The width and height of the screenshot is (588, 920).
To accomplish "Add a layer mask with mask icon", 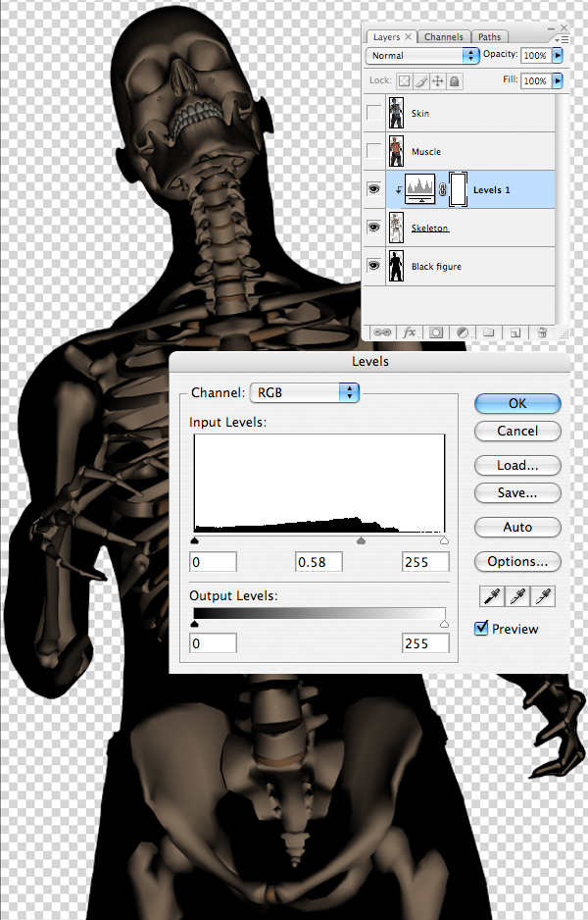I will click(435, 332).
